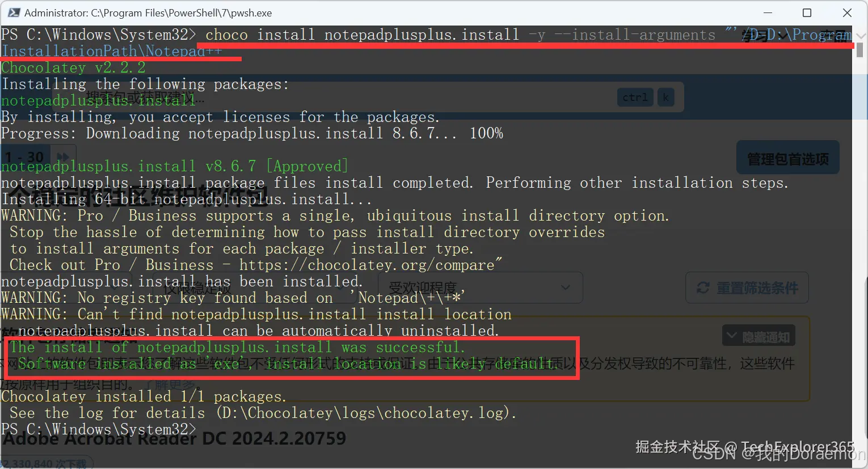Open the 受欢迎程度 sort dropdown behind the terminal
Screen dimensions: 868x469
(x=481, y=288)
